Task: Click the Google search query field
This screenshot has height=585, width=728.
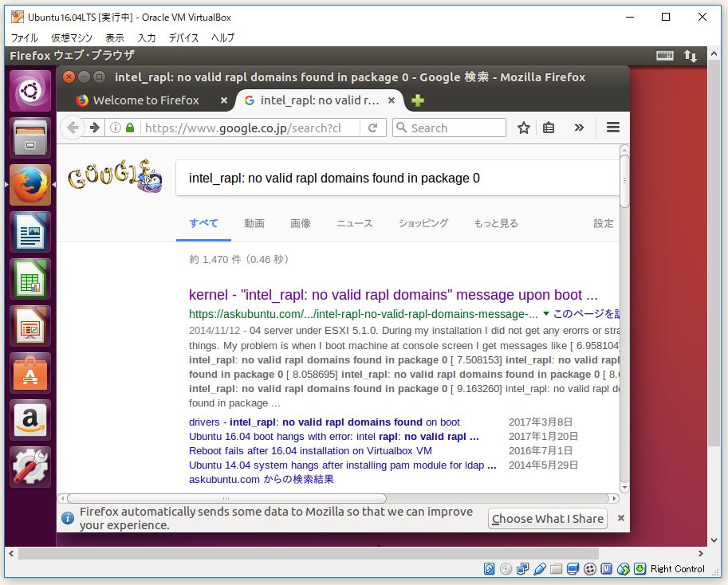Action: click(398, 179)
